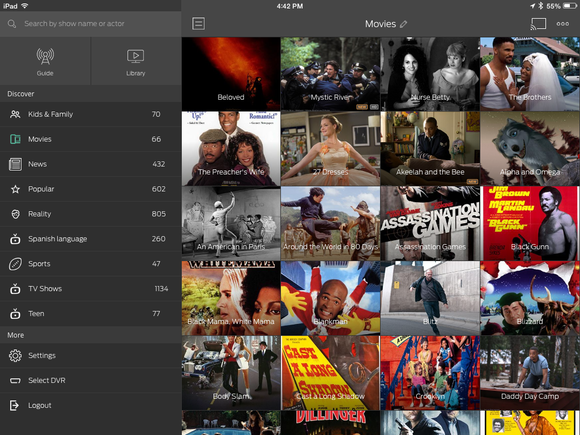Open the Beloved movie thumbnail
Screen dimensions: 580x435
click(x=231, y=74)
